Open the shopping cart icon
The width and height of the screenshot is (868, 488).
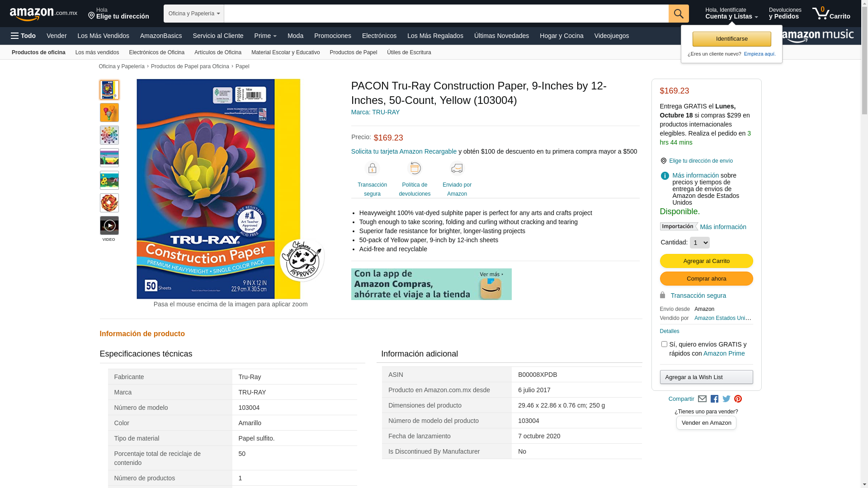[831, 14]
